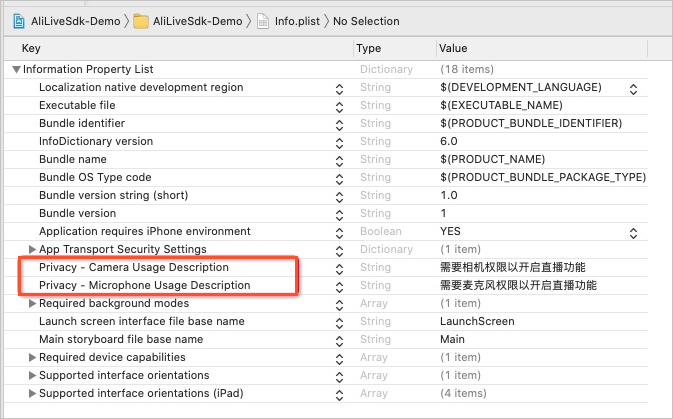Expand Supported interface orientations (iPad) row

(32, 393)
